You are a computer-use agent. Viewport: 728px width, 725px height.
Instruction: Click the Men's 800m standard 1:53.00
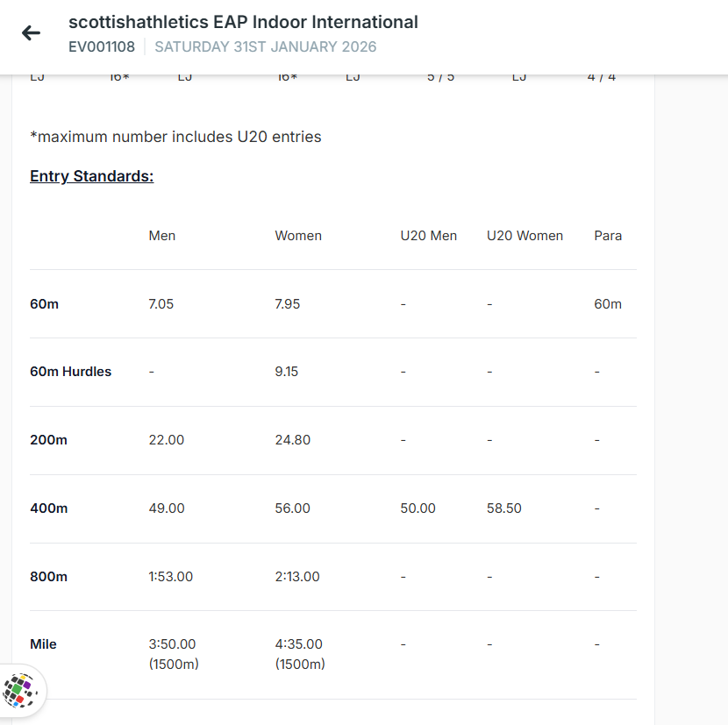[x=171, y=577]
